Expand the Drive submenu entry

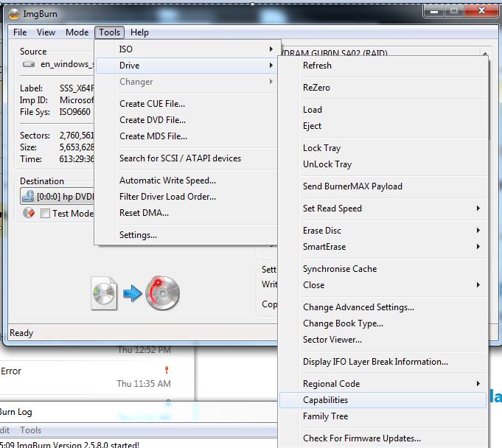(x=186, y=66)
